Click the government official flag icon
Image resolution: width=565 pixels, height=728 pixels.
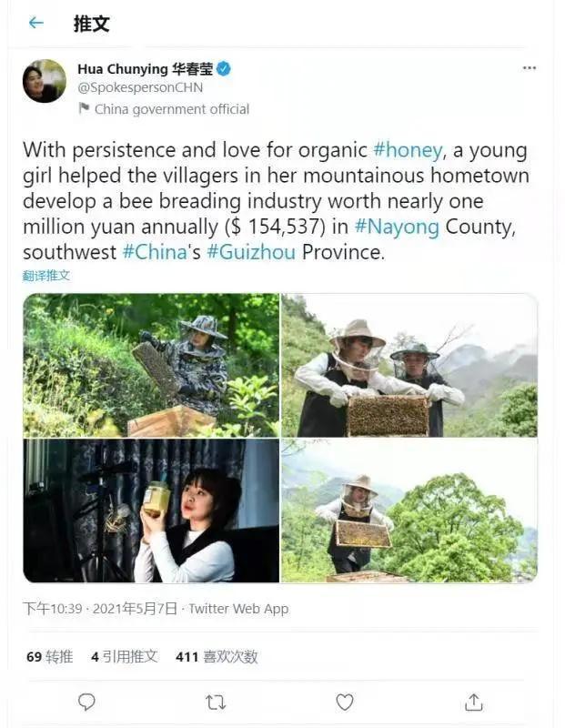pos(84,109)
